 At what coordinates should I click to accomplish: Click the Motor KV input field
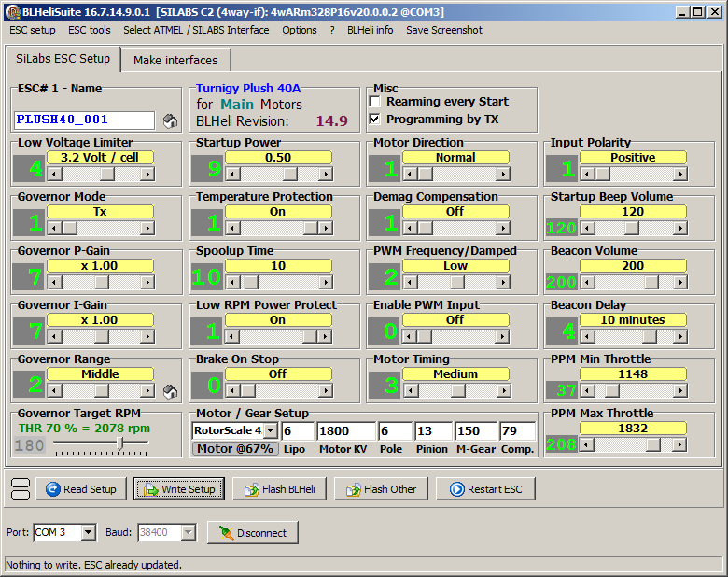tap(345, 430)
